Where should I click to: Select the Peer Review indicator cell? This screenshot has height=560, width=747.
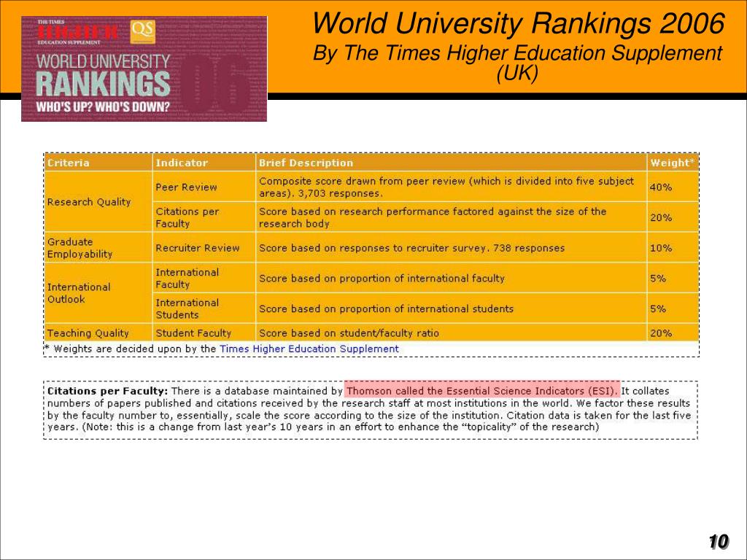(x=204, y=187)
